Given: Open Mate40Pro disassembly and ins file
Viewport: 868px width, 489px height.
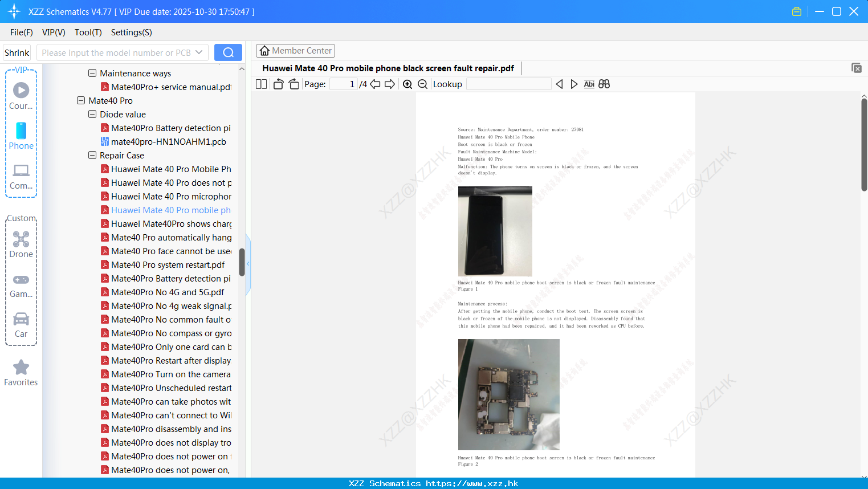Looking at the screenshot, I should 166,429.
